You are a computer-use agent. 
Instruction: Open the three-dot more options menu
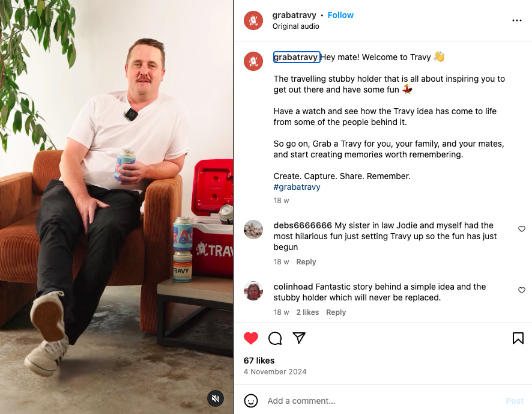click(517, 20)
